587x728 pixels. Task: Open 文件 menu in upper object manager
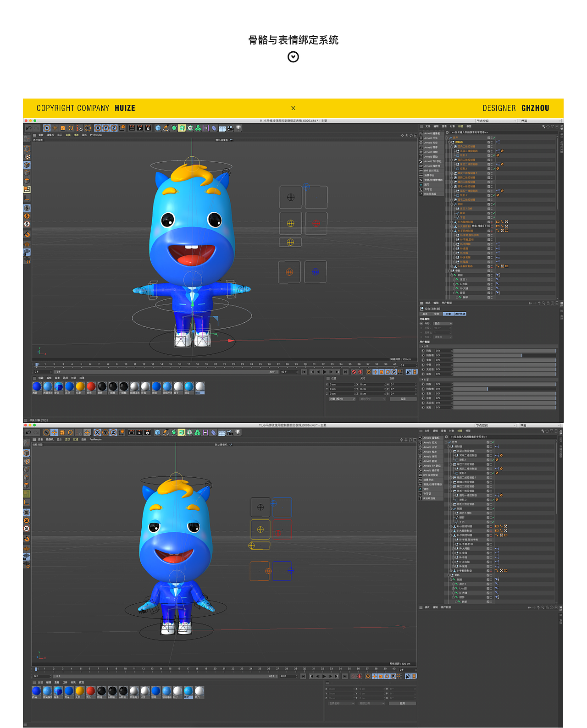(x=428, y=127)
